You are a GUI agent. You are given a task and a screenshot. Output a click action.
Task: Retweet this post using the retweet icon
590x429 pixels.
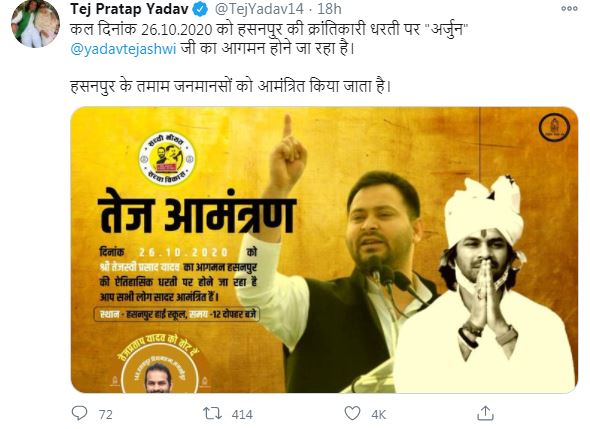pyautogui.click(x=213, y=414)
